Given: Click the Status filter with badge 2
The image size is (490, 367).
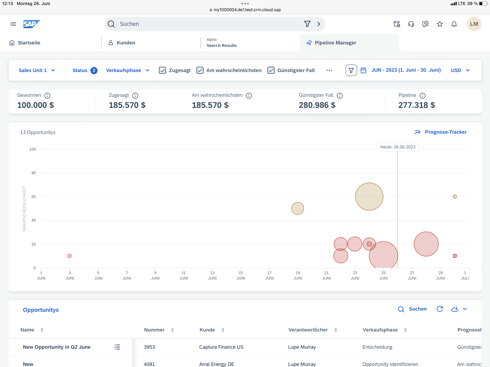Looking at the screenshot, I should [x=85, y=70].
